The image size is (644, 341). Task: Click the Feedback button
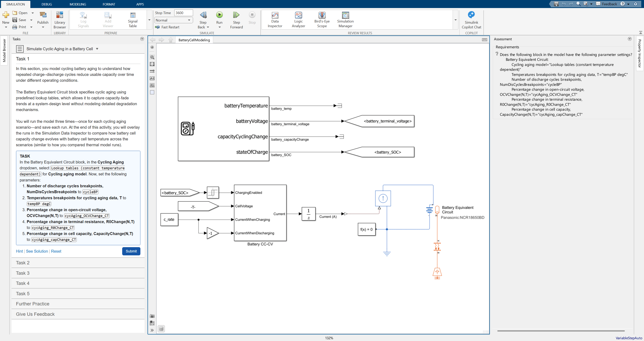(x=606, y=4)
